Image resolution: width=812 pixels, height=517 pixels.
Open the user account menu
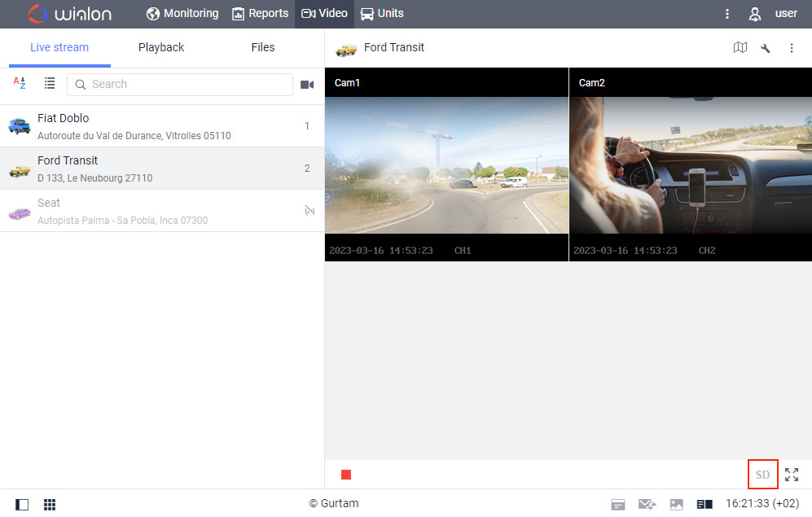[x=755, y=13]
